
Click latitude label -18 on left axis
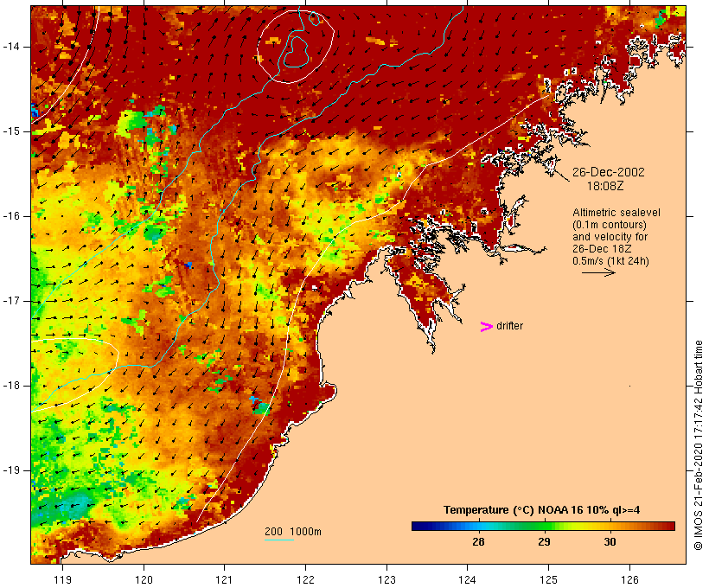click(11, 386)
